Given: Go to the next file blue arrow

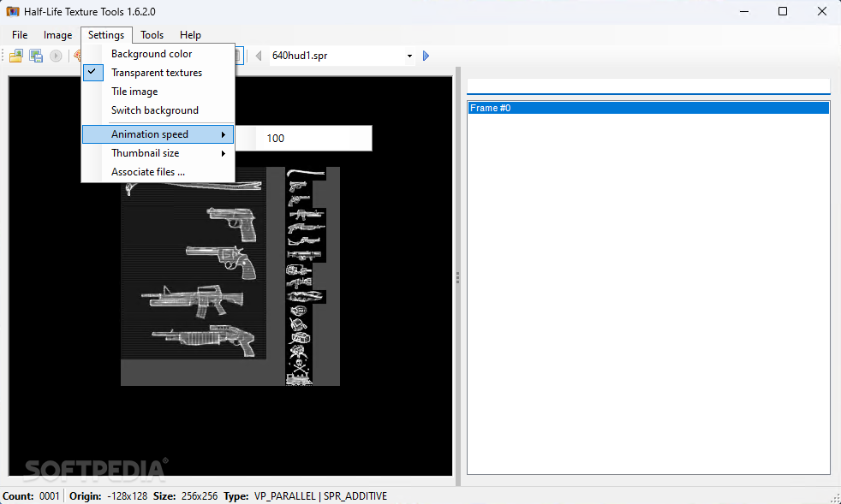Looking at the screenshot, I should pyautogui.click(x=426, y=56).
